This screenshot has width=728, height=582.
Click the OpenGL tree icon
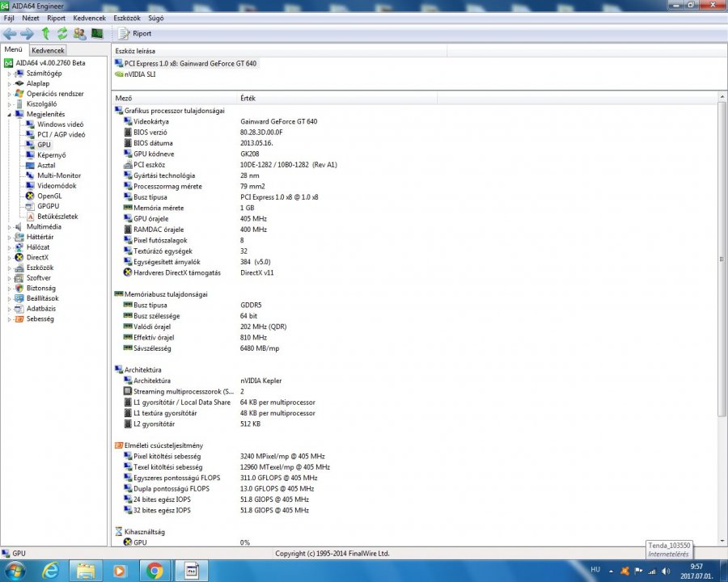point(30,196)
